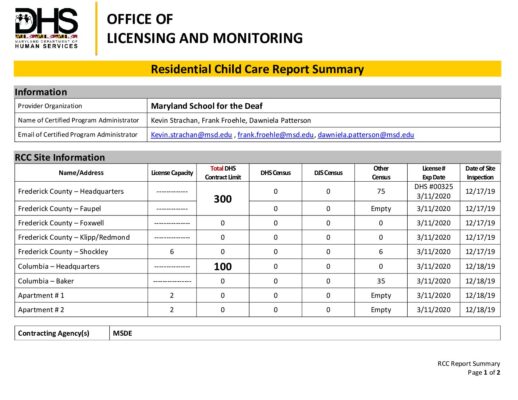Click expiry date '3/11/2020' in Klipp/Redmond row

click(x=433, y=237)
